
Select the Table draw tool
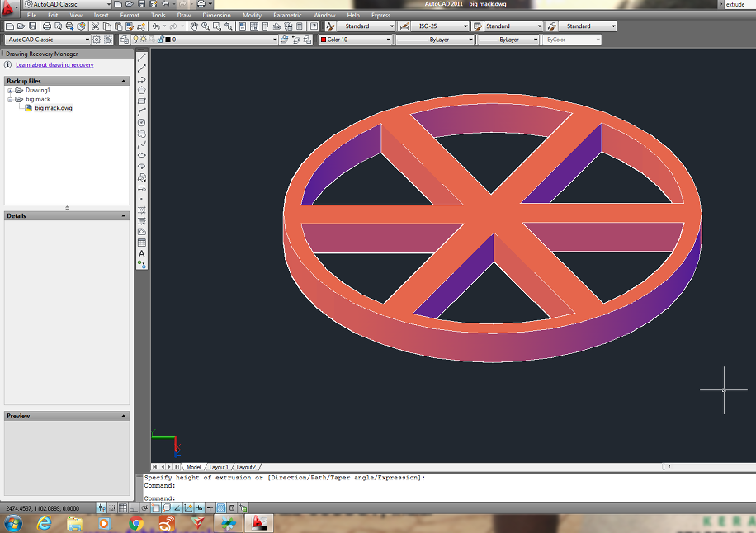click(x=142, y=243)
